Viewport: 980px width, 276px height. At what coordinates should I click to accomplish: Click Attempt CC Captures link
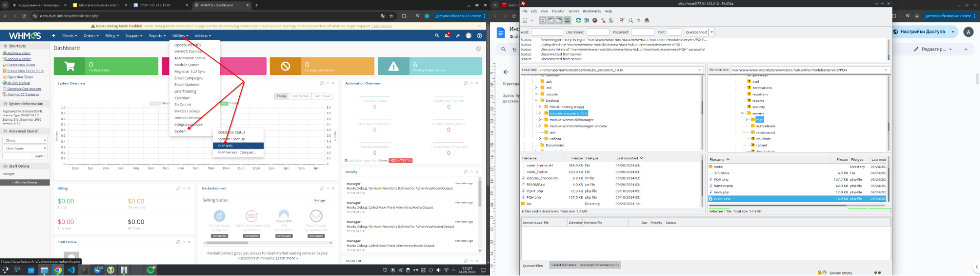pyautogui.click(x=23, y=95)
